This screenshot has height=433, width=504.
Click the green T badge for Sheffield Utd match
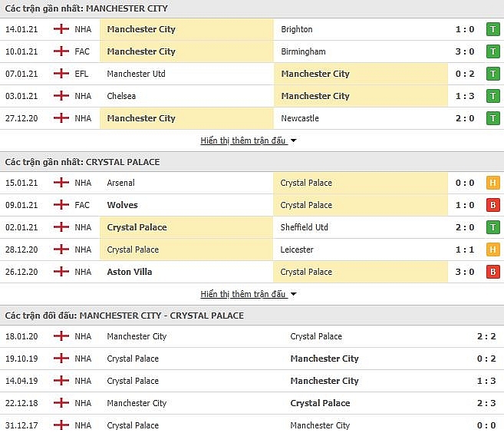click(x=492, y=227)
